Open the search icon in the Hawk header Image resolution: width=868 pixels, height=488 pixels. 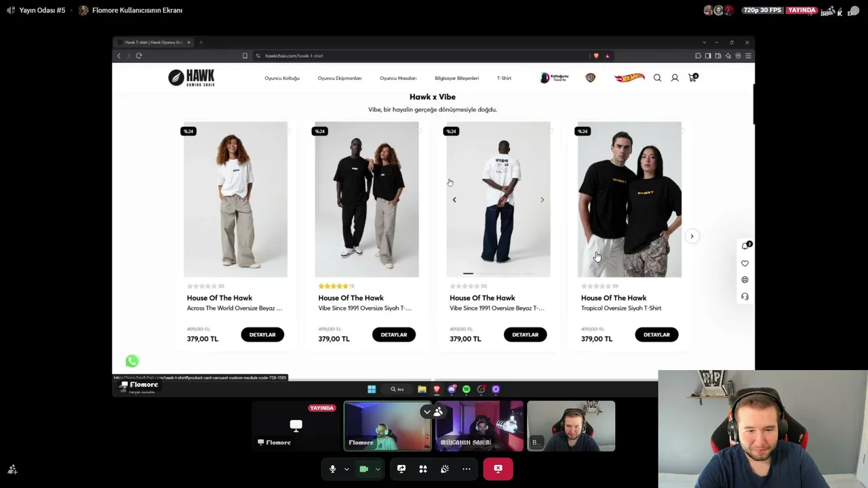pyautogui.click(x=657, y=78)
